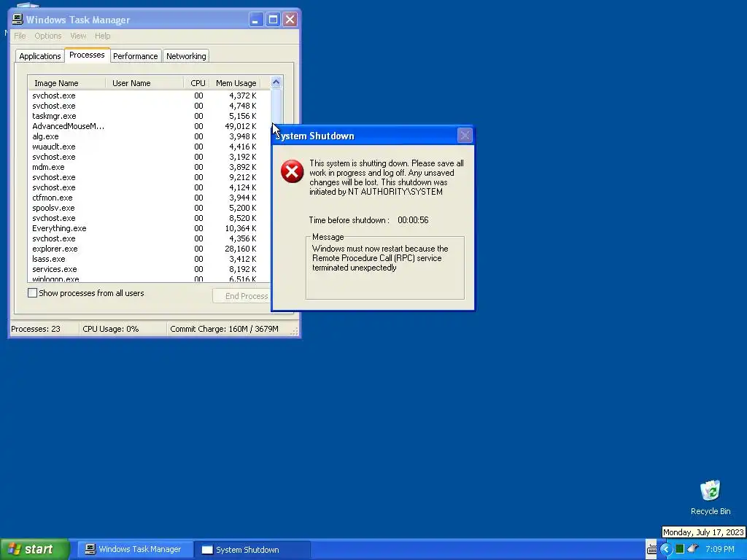The width and height of the screenshot is (747, 560).
Task: Click the System Shutdown close button
Action: [x=465, y=136]
